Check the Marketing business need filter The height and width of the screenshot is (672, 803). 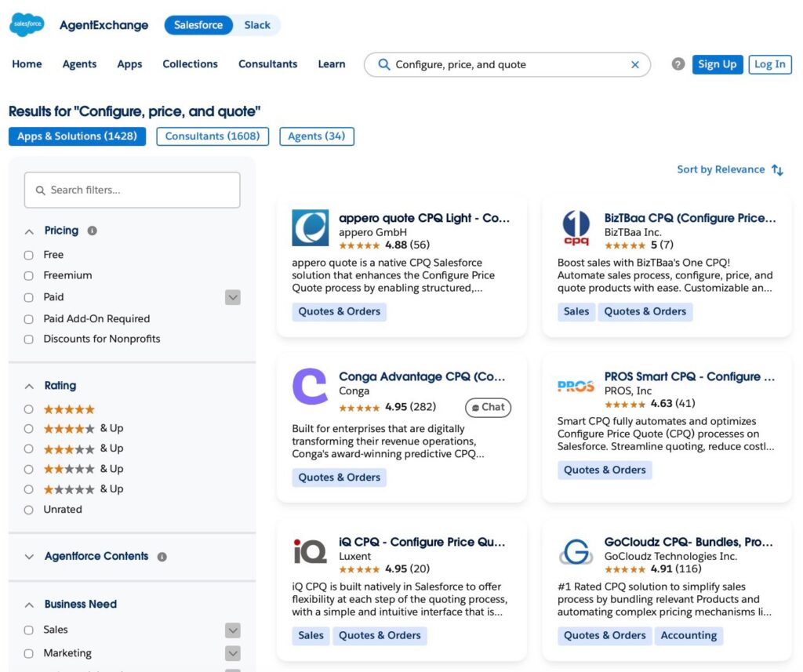pyautogui.click(x=29, y=653)
